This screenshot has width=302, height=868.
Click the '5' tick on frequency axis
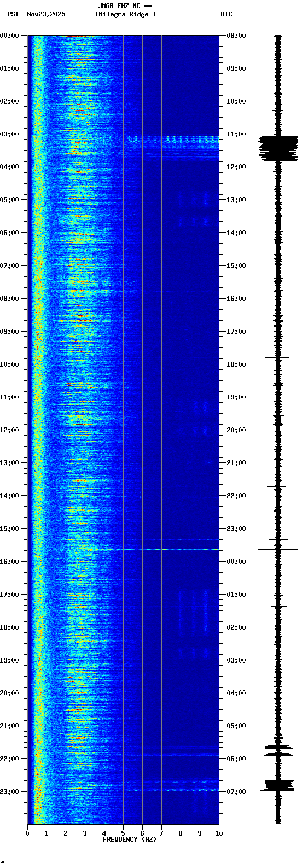pos(123,833)
